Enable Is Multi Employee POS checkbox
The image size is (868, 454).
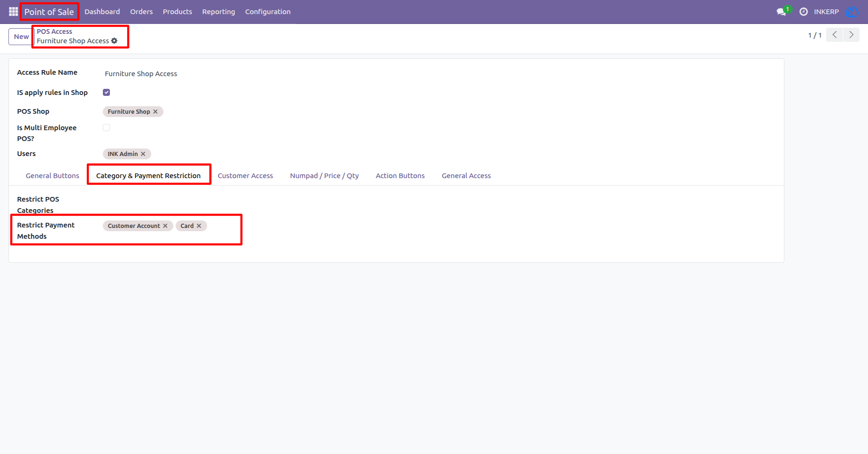107,128
